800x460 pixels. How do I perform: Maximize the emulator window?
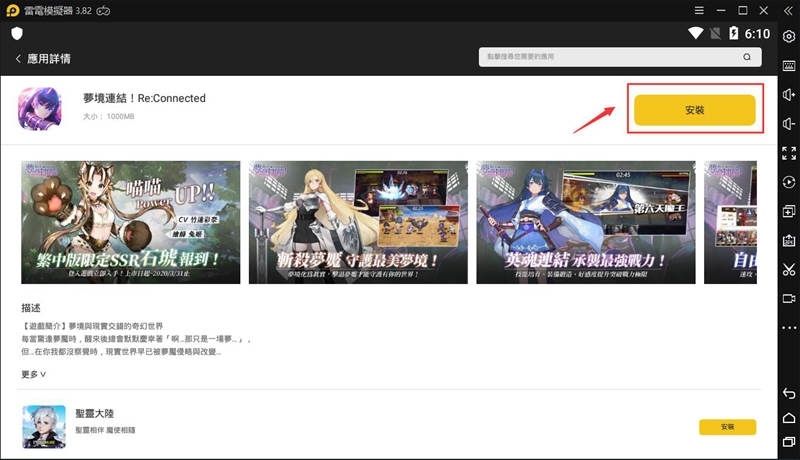pos(743,10)
